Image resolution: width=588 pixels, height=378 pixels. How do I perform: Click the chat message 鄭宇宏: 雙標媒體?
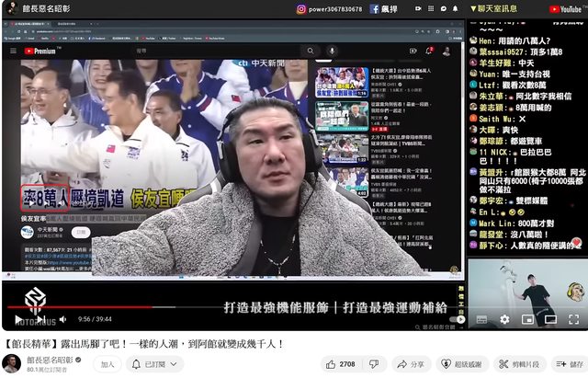pos(509,200)
